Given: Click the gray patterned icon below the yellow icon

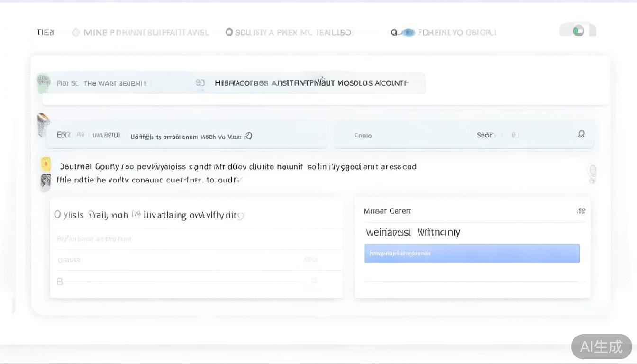Looking at the screenshot, I should click(x=45, y=182).
